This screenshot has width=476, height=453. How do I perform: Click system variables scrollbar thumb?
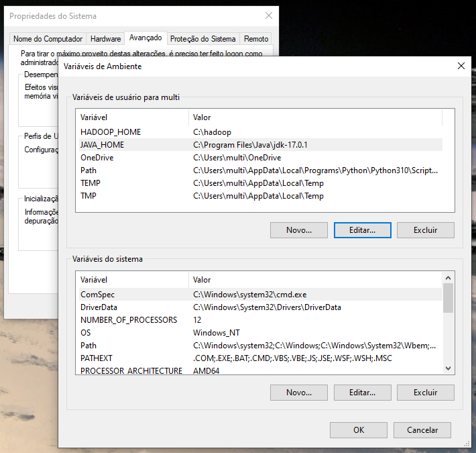click(448, 298)
